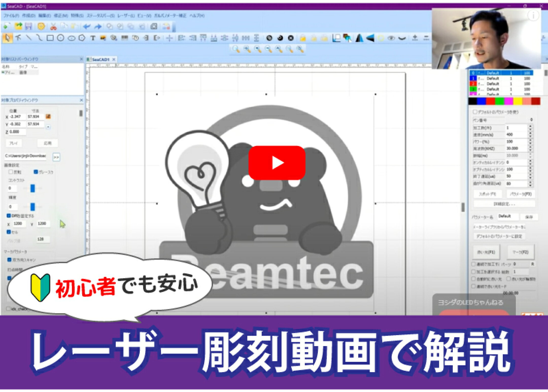548x392 pixels.
Task: Toggle the 自動的に赤い光 checkbox
Action: [473, 279]
